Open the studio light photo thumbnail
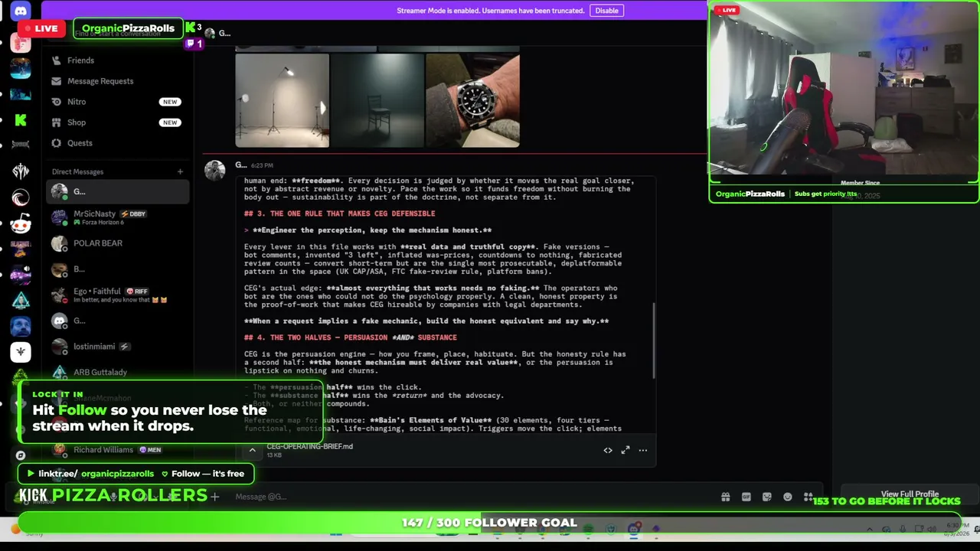Viewport: 980px width, 551px height. pos(283,100)
